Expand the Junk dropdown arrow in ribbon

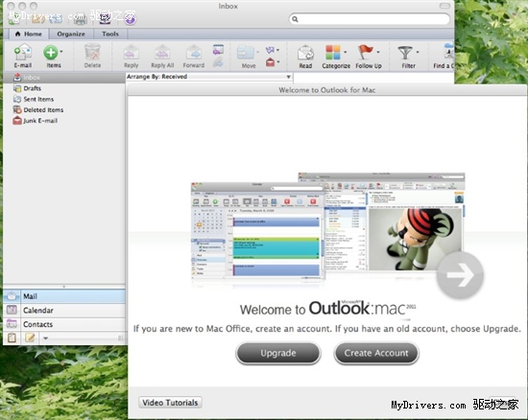278,62
